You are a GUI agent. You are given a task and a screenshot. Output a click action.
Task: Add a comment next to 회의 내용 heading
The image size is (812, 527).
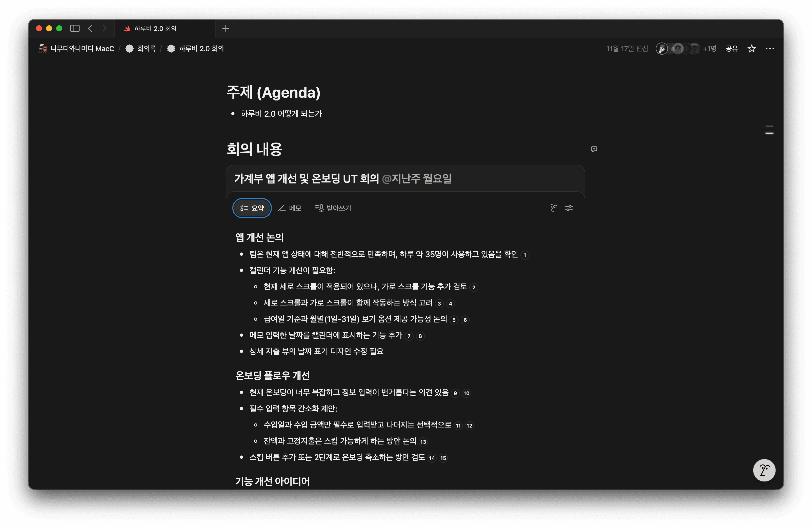594,149
